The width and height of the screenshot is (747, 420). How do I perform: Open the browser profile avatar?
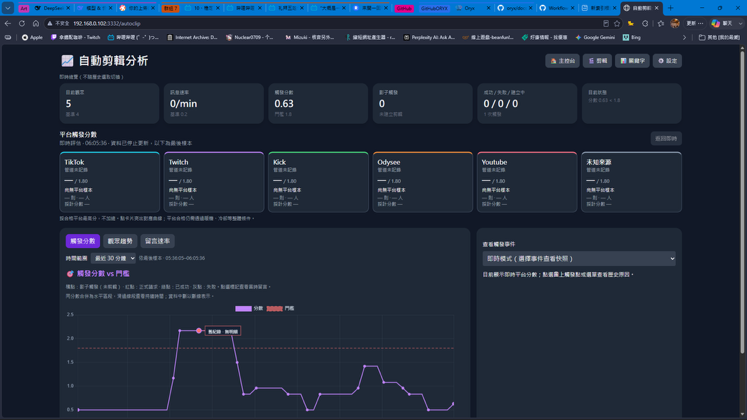[x=675, y=23]
